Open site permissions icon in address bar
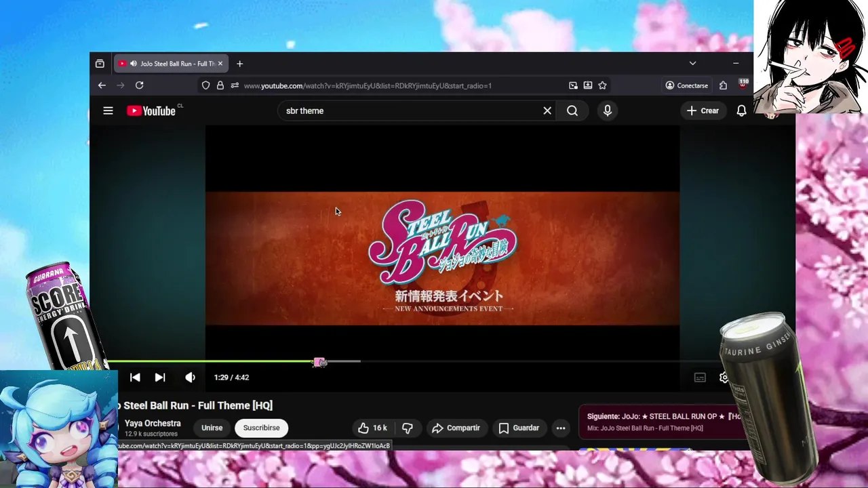 [235, 85]
